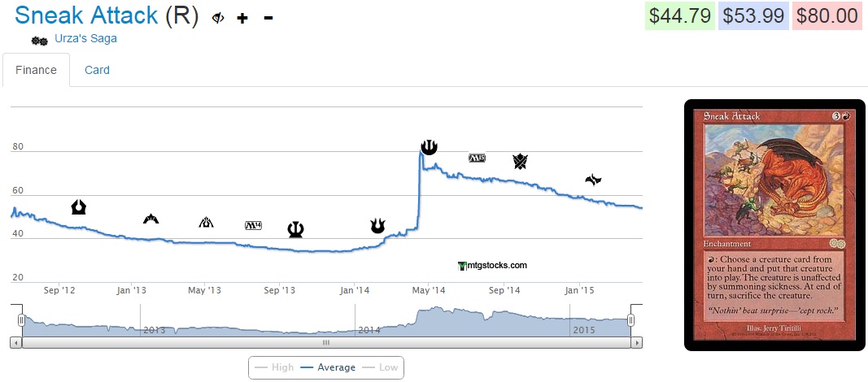
Task: Click the eye watch icon beside title
Action: [x=218, y=18]
